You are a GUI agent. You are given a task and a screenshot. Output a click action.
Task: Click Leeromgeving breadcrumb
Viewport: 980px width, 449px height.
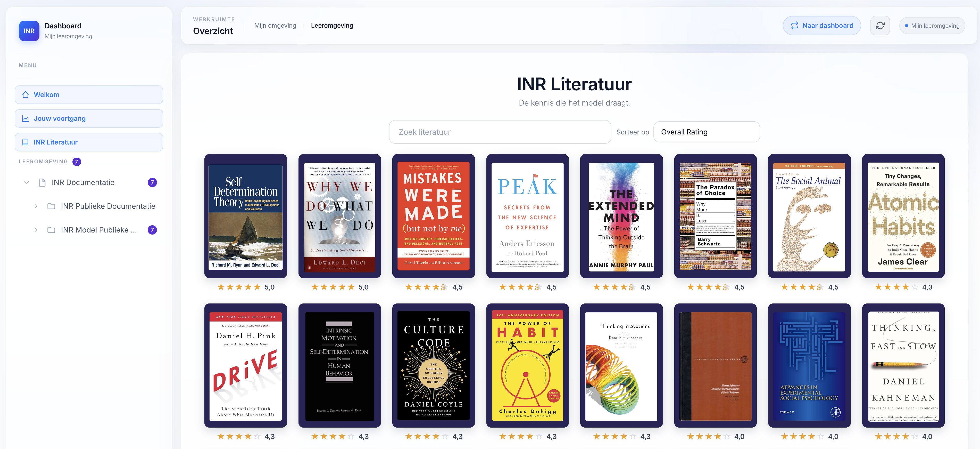point(332,26)
